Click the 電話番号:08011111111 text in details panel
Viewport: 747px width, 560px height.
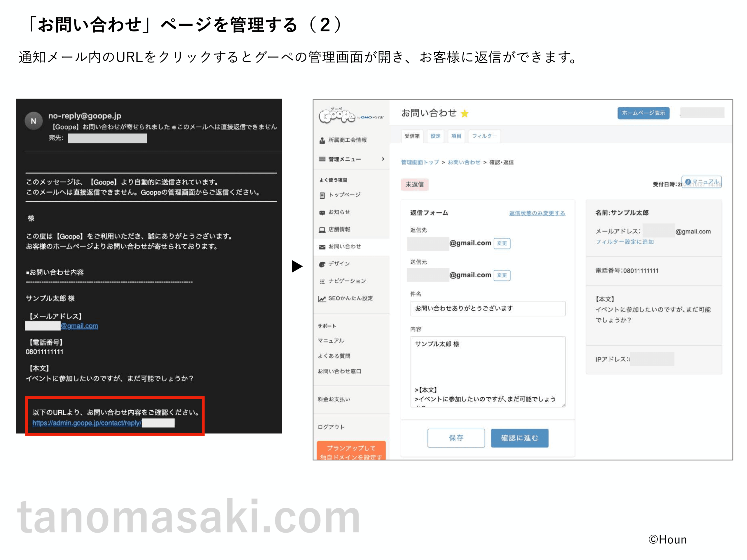[627, 271]
